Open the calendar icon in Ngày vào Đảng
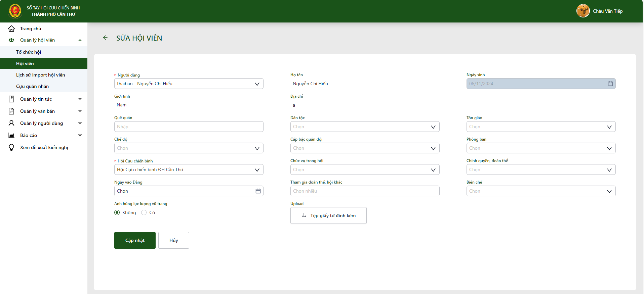This screenshot has width=644, height=294. coord(258,191)
